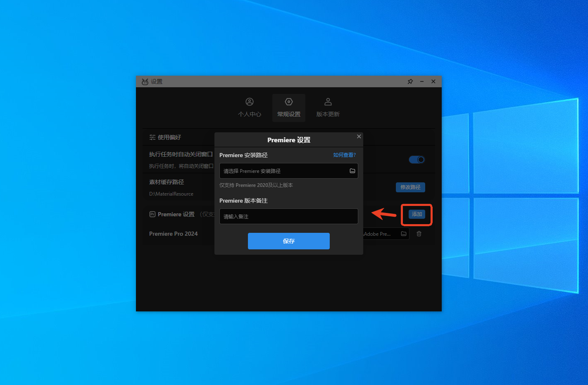Screen dimensions: 588x385
Task: Toggle auto-close window when running tasks
Action: click(x=417, y=160)
